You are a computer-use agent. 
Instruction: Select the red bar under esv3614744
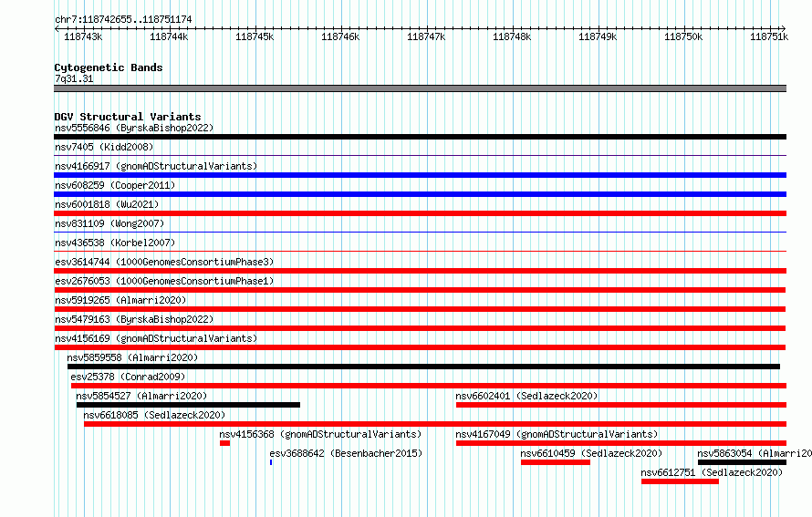coord(420,271)
